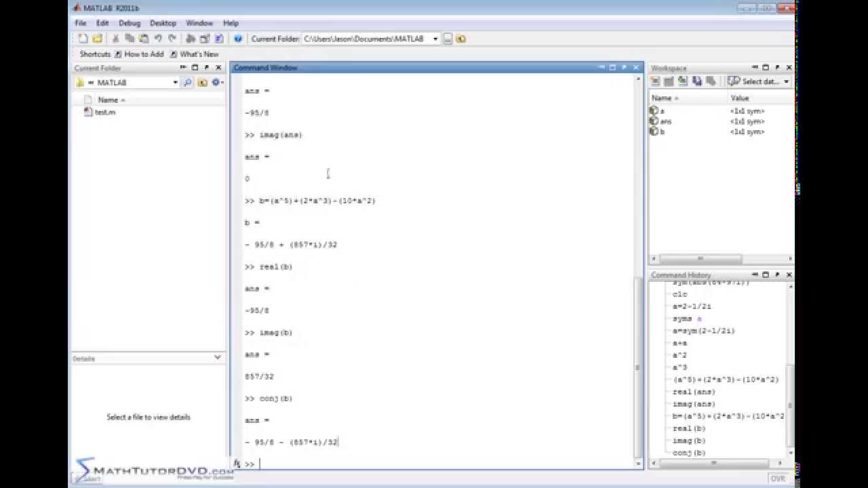
Task: Create new variable in Workspace toolbar
Action: coord(655,81)
